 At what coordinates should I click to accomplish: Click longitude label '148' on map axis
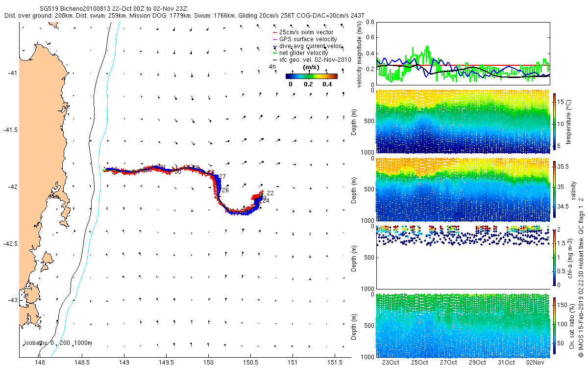40,362
